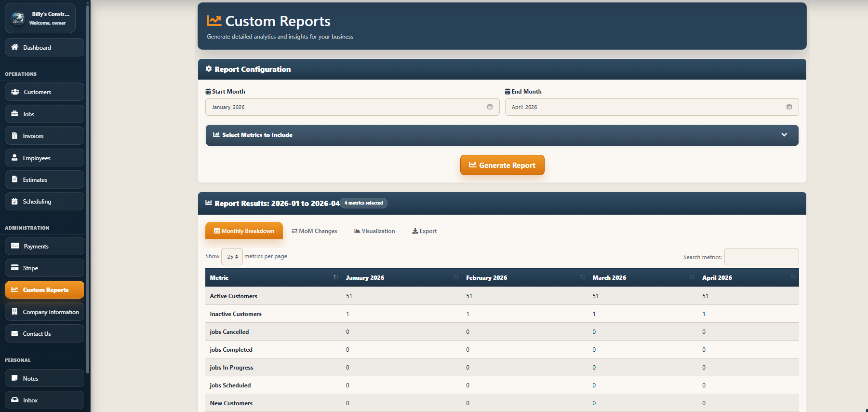The width and height of the screenshot is (868, 412).
Task: Open Notes via sticky note icon
Action: (14, 378)
